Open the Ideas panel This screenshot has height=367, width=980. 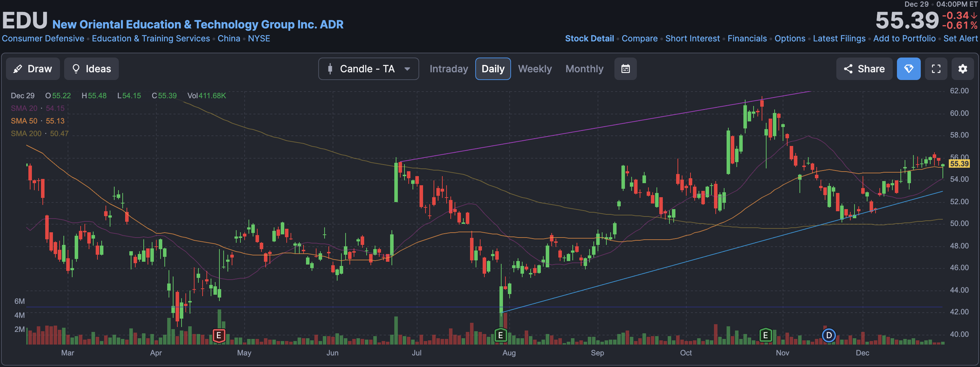point(91,69)
